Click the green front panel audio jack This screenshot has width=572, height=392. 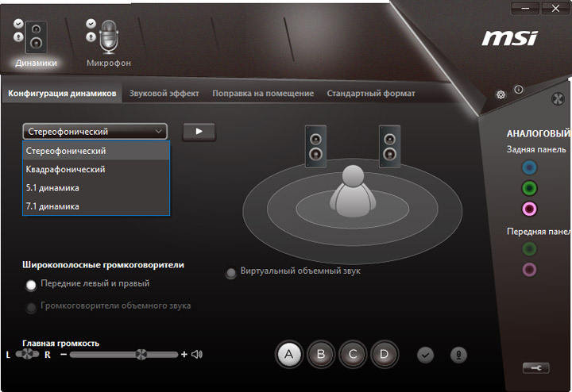(529, 249)
